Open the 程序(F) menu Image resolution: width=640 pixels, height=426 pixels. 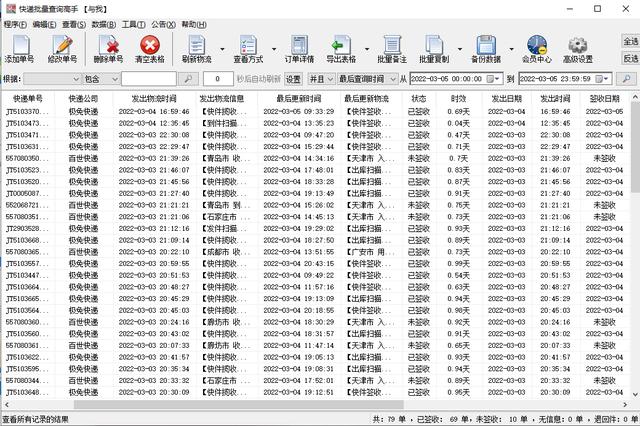[15, 24]
